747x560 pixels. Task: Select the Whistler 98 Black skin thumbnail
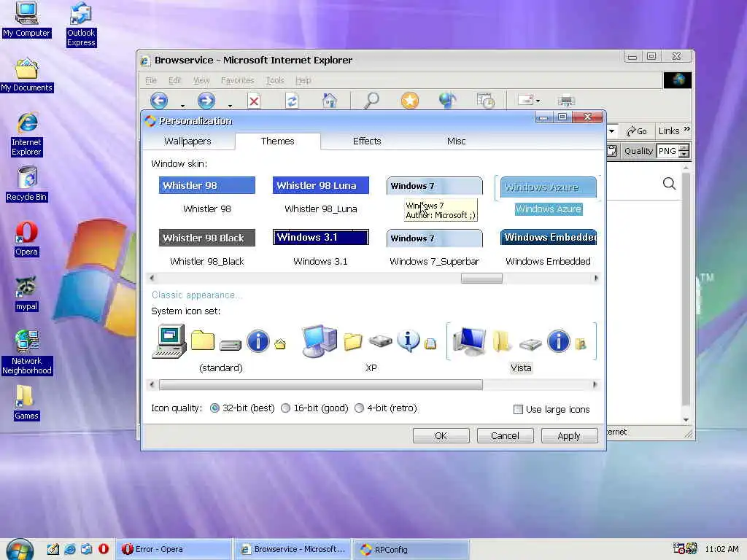[x=206, y=238]
